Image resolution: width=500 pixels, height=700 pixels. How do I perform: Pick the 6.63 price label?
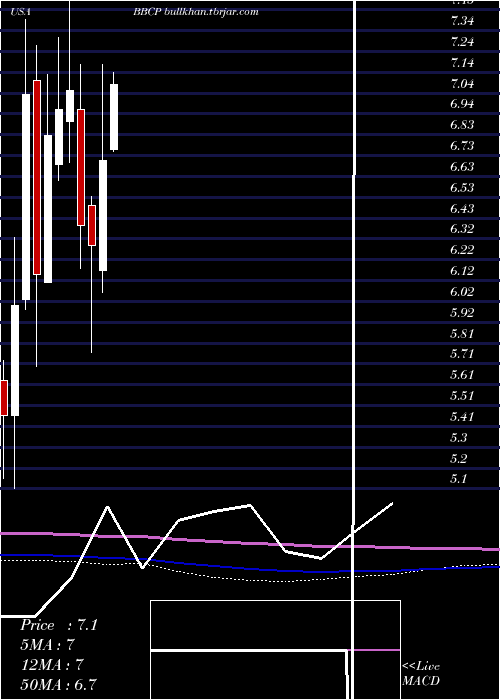pos(462,167)
